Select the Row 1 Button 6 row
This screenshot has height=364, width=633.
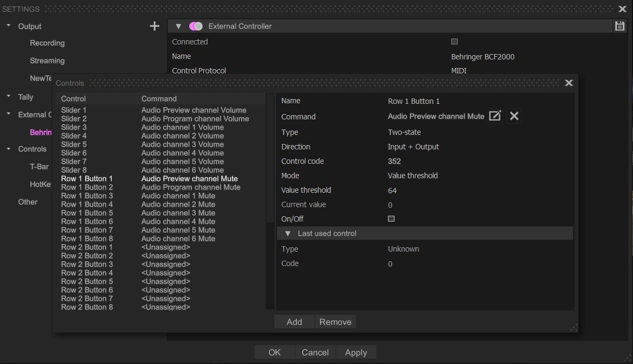(x=161, y=221)
